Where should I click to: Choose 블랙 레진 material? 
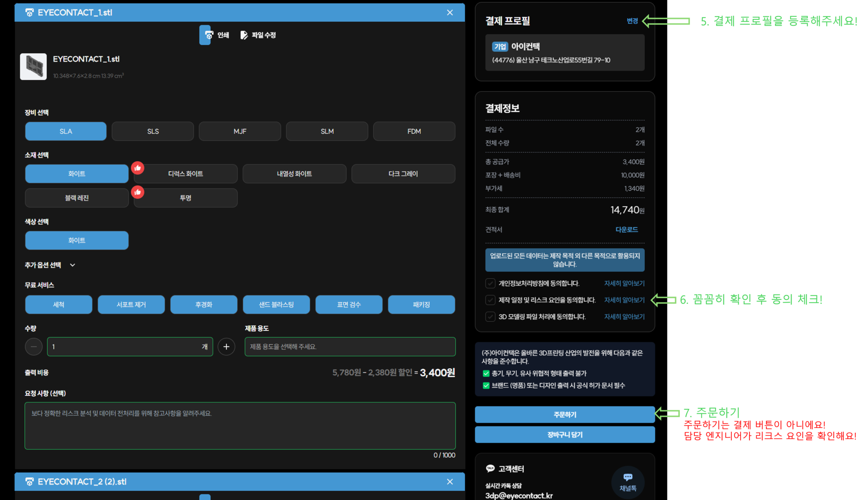[77, 198]
